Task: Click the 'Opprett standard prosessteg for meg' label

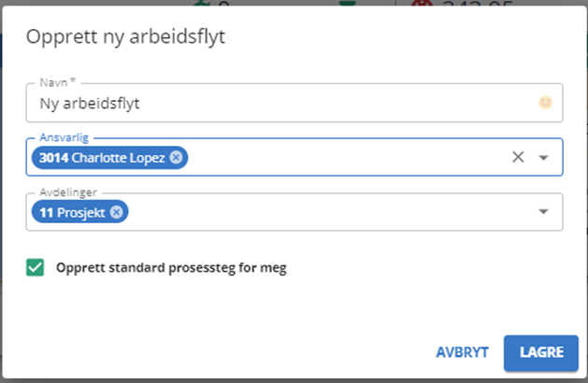Action: [x=171, y=268]
